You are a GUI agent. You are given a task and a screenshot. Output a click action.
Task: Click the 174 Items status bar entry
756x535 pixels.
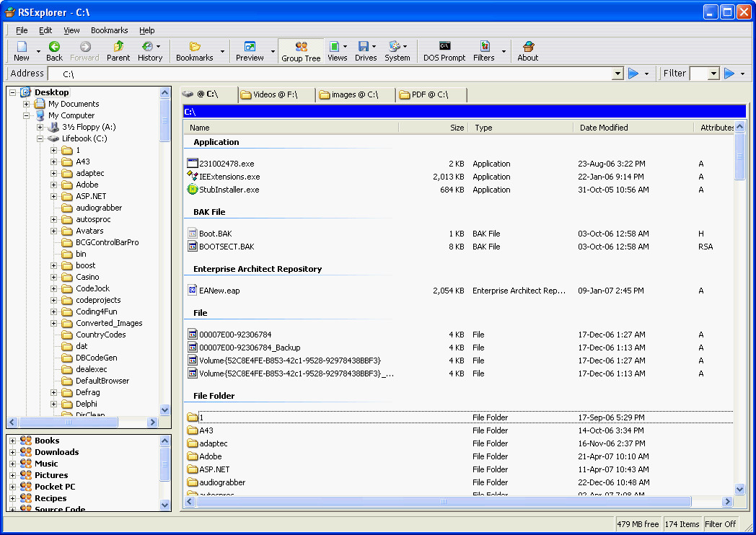pos(682,524)
